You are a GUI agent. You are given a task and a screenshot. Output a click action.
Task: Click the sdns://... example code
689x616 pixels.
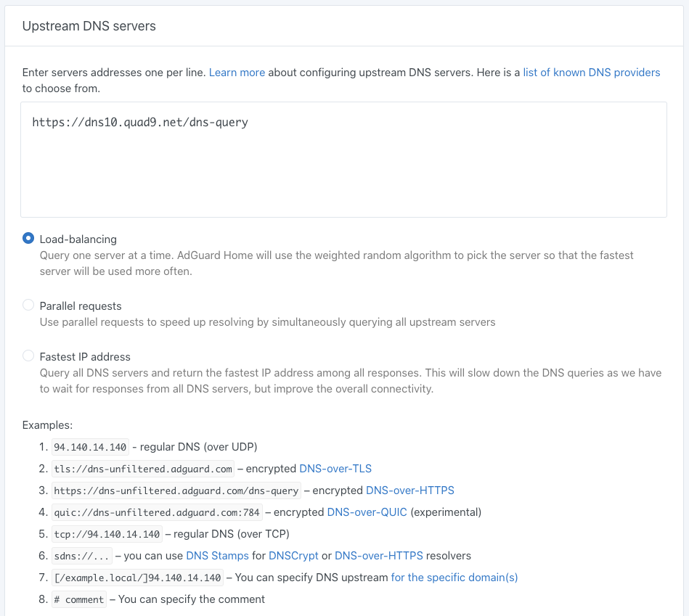(81, 556)
